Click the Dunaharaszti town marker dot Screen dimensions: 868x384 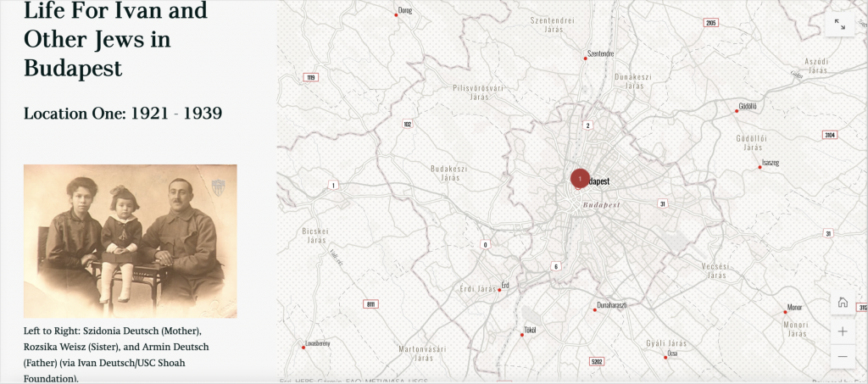pyautogui.click(x=595, y=310)
